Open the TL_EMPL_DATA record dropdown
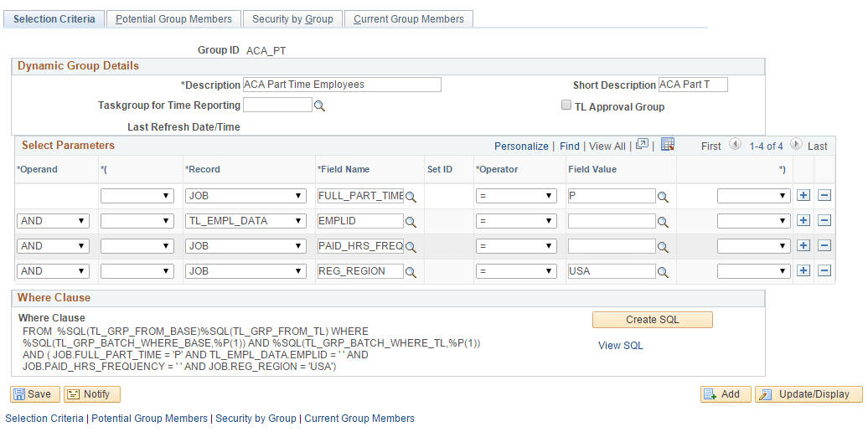Image resolution: width=868 pixels, height=437 pixels. [245, 221]
